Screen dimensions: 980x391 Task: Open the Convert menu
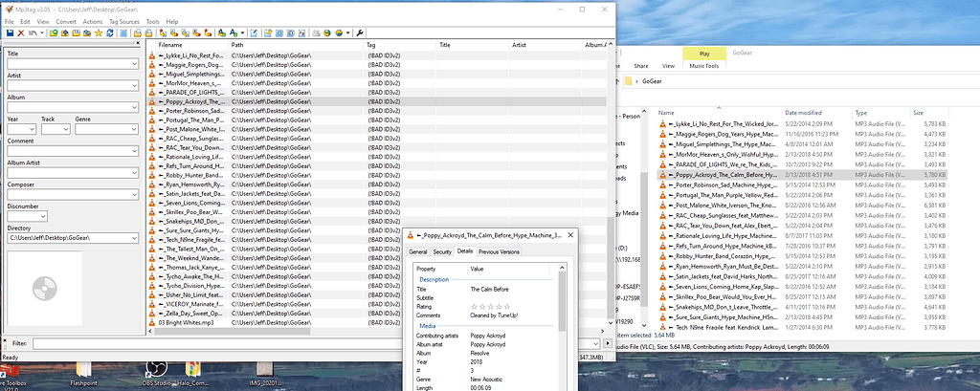[x=66, y=21]
